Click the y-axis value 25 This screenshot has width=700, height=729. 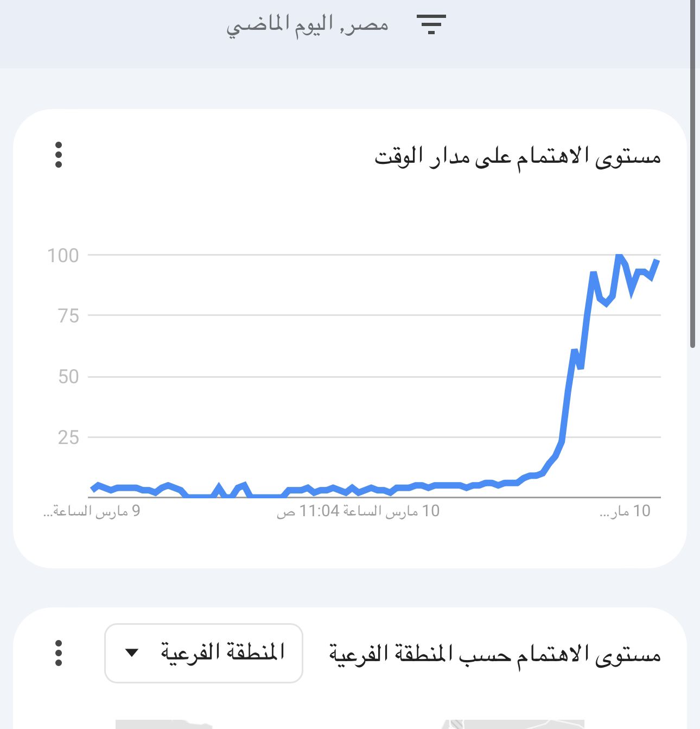(x=69, y=438)
